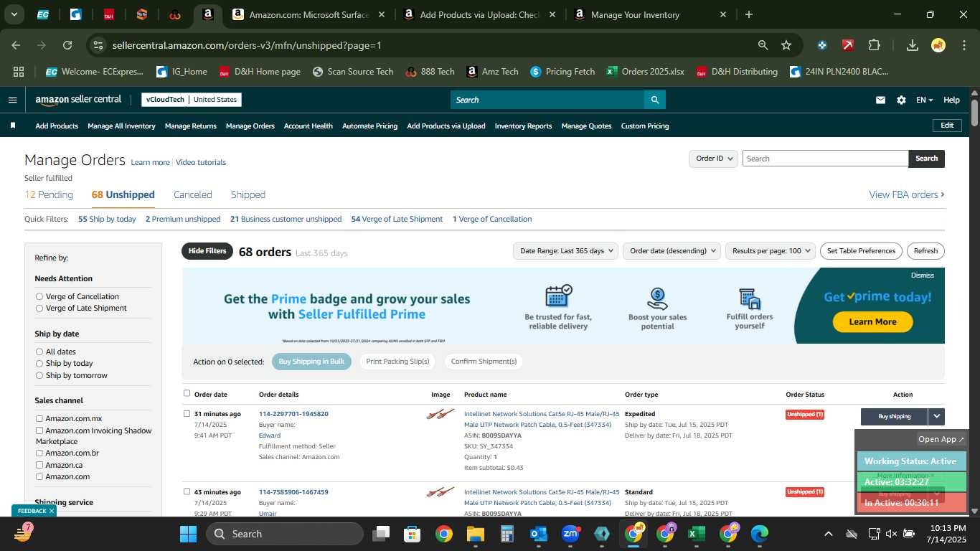Open the bookmarks apps grid icon

tap(19, 72)
